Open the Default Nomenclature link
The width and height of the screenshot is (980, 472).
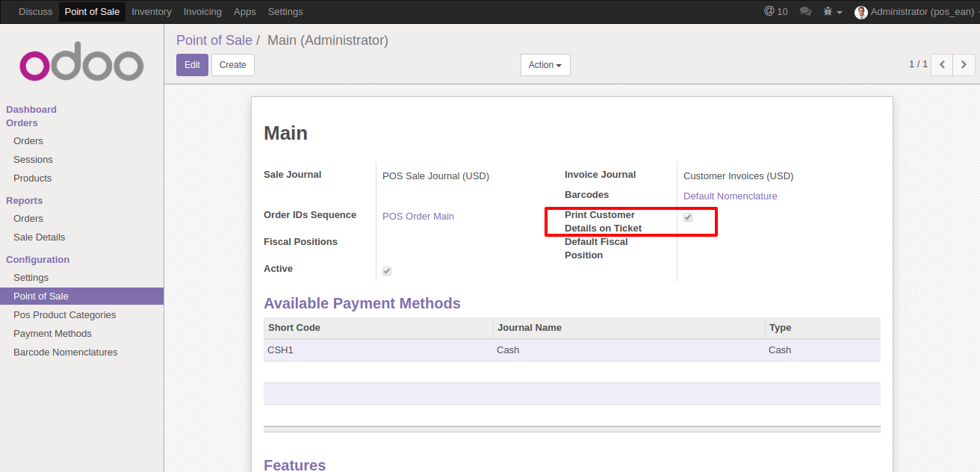coord(731,196)
